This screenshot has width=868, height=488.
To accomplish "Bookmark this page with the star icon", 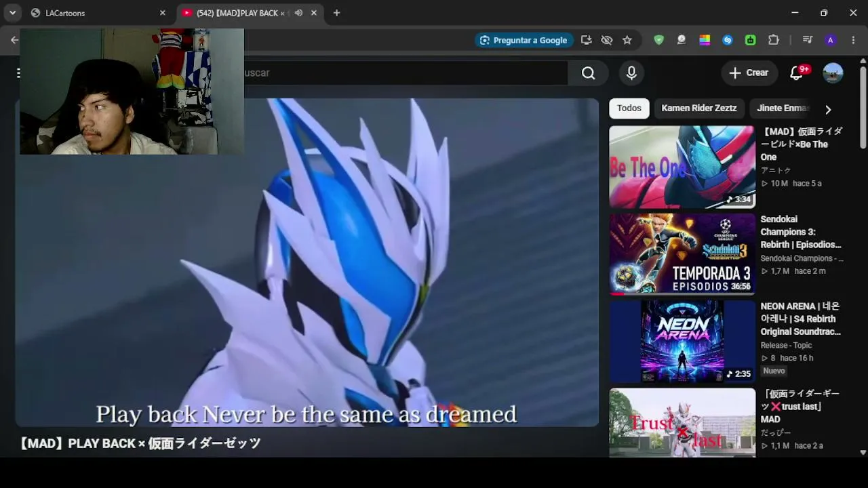I will point(627,40).
